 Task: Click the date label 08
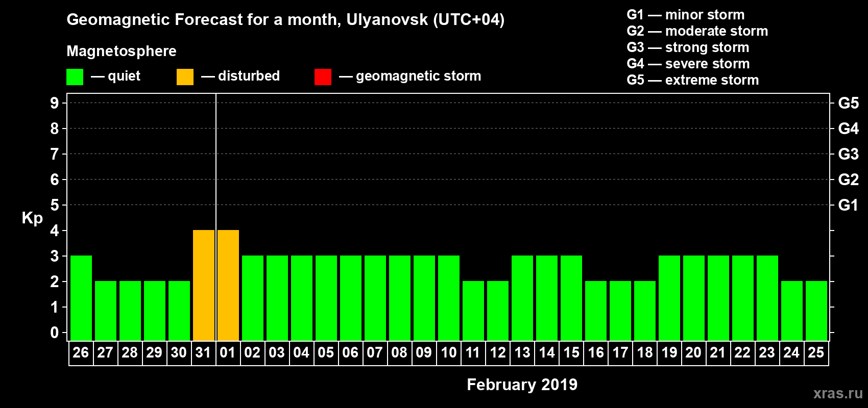pyautogui.click(x=399, y=352)
